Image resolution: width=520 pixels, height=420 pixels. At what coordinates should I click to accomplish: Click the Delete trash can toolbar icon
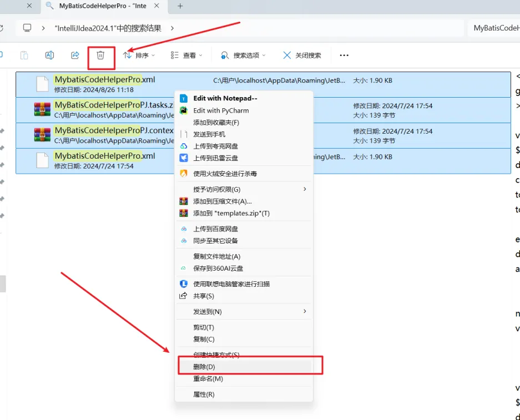click(100, 55)
